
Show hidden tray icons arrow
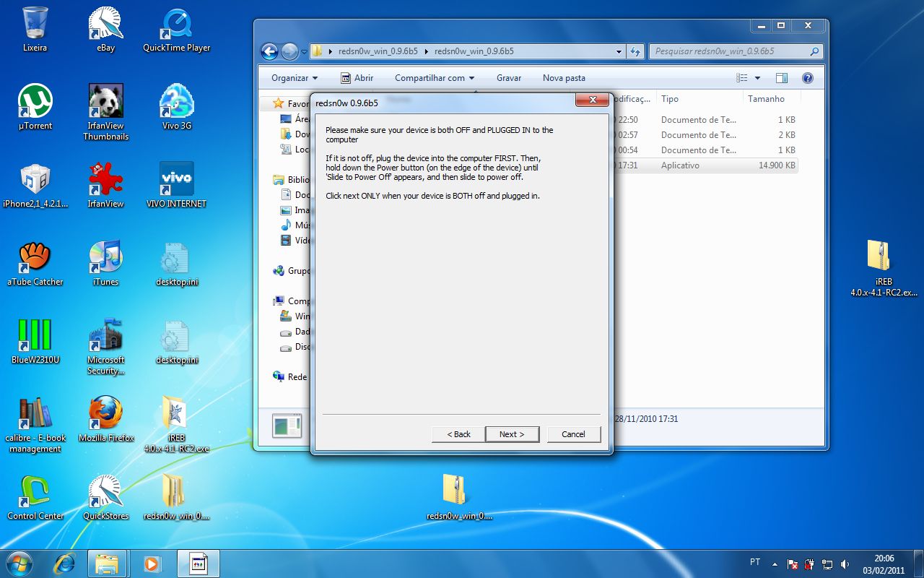click(x=775, y=564)
